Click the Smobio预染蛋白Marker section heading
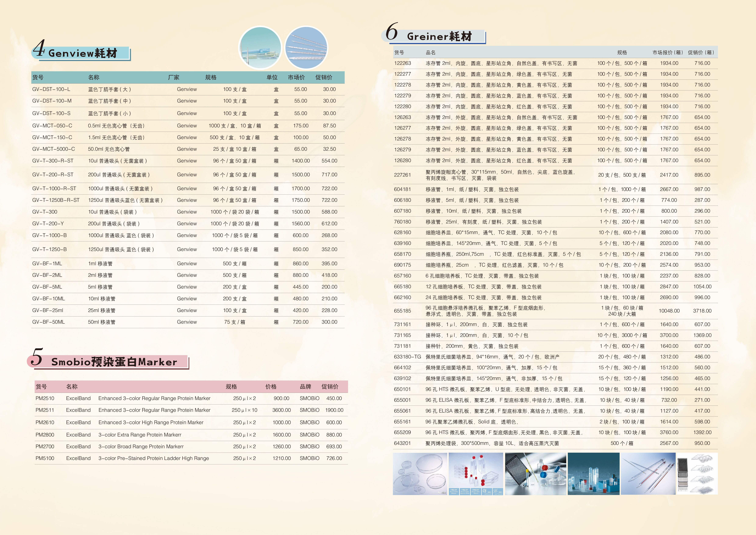Image resolution: width=756 pixels, height=535 pixels. tap(114, 362)
